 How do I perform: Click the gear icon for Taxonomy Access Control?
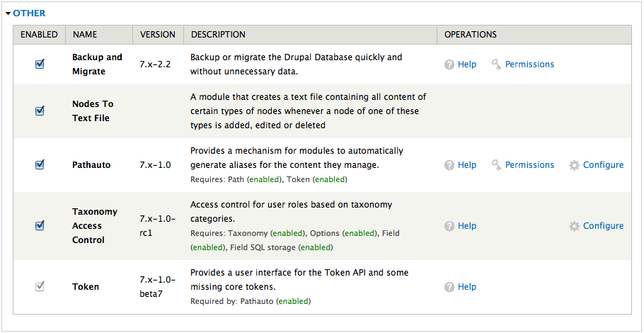click(x=574, y=226)
